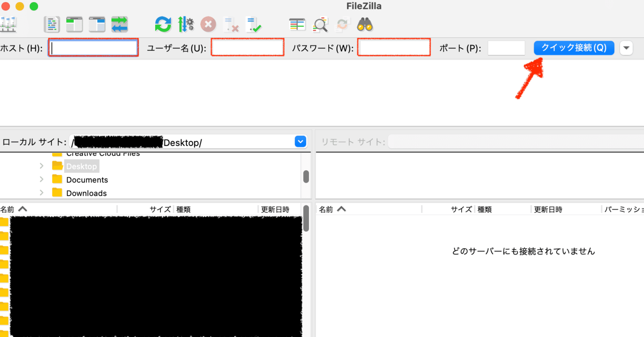
Task: Refresh the file and folder listings
Action: pyautogui.click(x=163, y=24)
